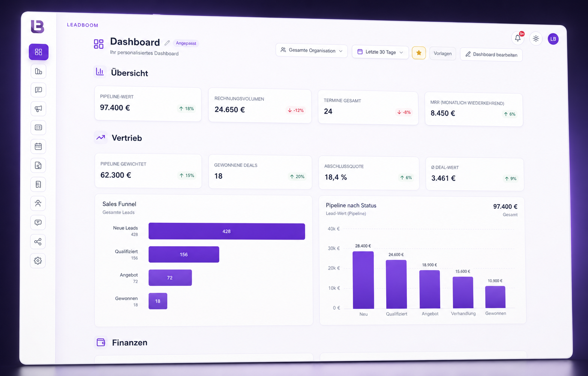Click the 18% increase badge on Pipeline-Wert
588x376 pixels.
(x=186, y=109)
